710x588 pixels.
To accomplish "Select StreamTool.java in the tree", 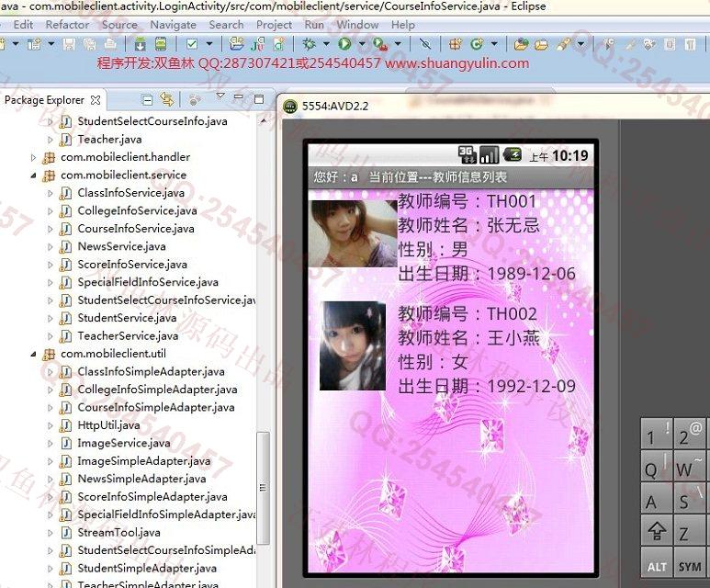I will click(x=118, y=533).
